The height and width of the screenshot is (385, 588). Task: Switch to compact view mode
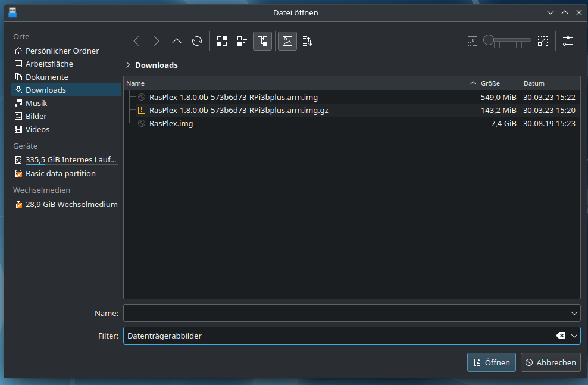click(x=242, y=41)
